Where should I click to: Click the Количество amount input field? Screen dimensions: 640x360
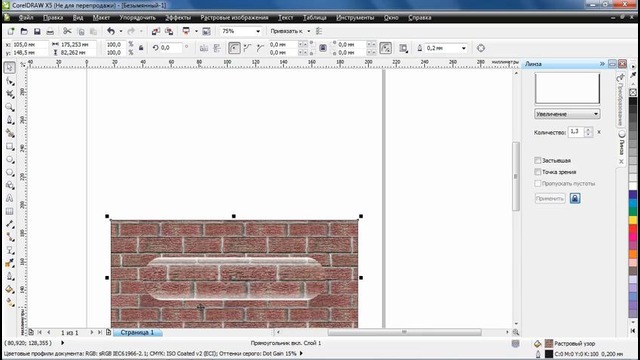(x=576, y=132)
